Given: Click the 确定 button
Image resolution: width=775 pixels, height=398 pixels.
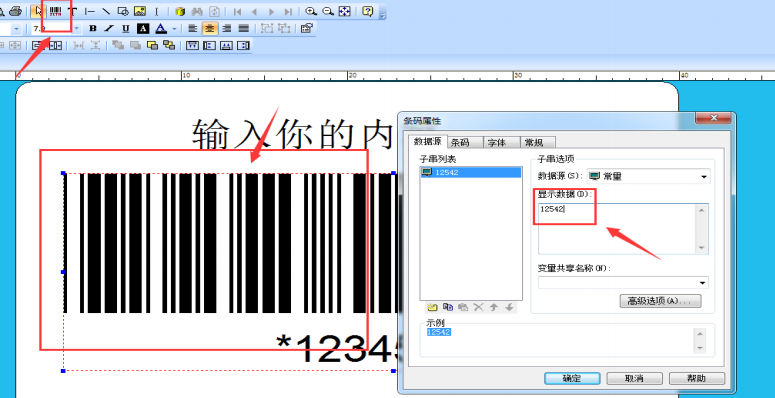Looking at the screenshot, I should click(x=572, y=378).
